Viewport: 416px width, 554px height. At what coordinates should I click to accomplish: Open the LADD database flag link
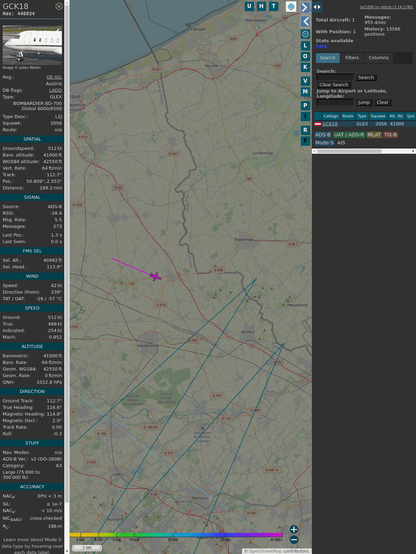(55, 90)
